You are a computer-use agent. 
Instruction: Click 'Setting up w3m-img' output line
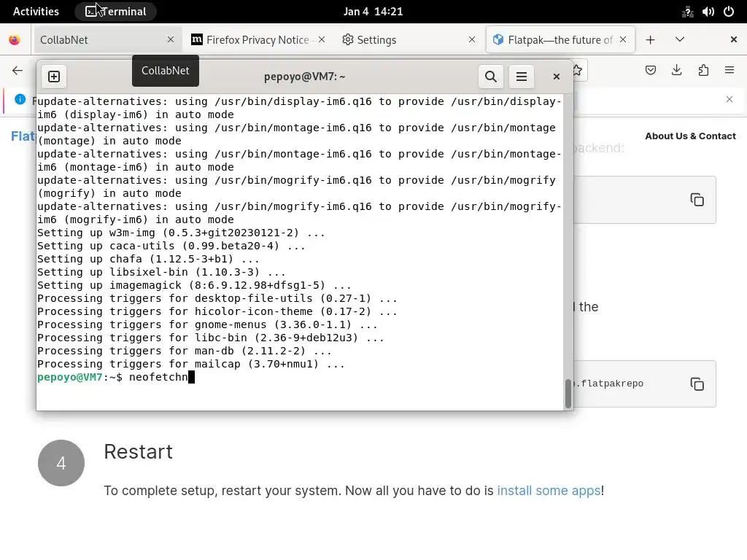181,233
